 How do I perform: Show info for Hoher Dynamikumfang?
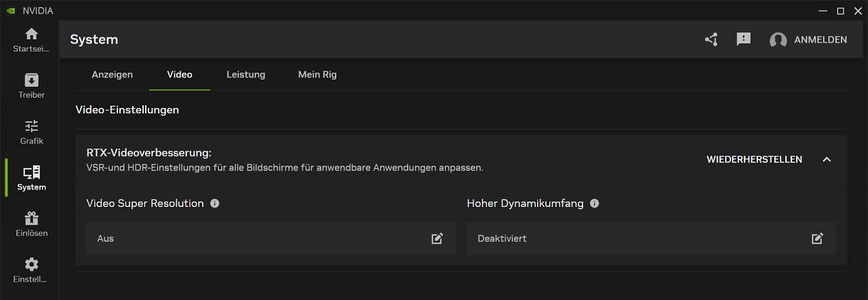click(x=595, y=203)
